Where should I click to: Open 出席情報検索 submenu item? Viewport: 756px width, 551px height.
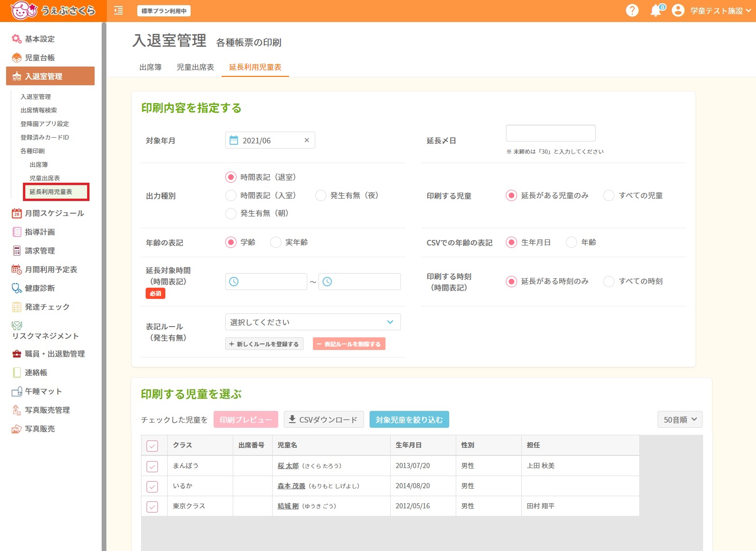point(38,110)
